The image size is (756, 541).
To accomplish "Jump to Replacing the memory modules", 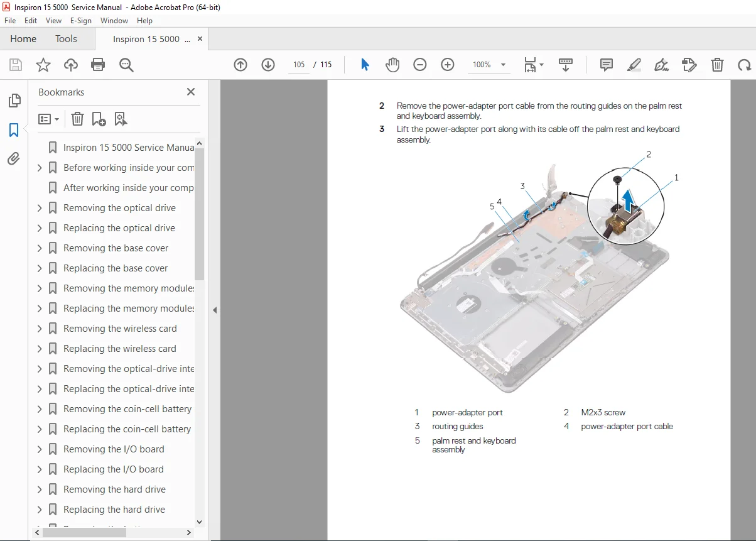I will [129, 309].
